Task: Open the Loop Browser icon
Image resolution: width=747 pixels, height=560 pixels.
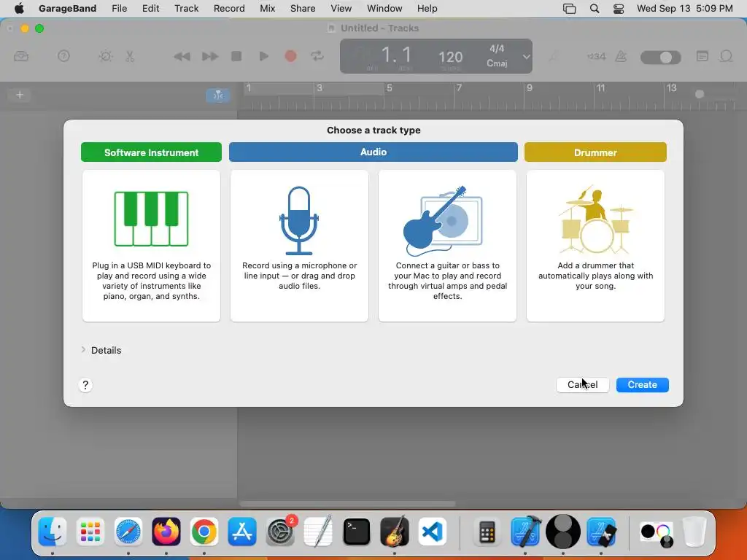Action: pyautogui.click(x=726, y=56)
